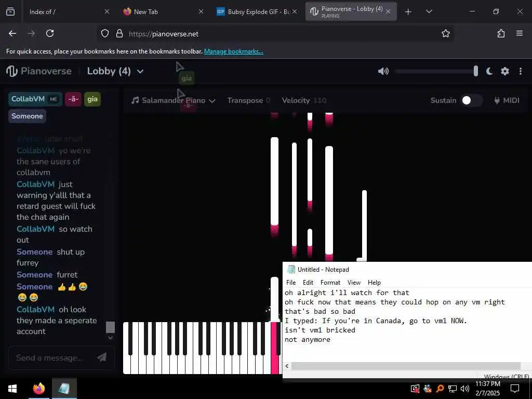This screenshot has width=532, height=399.
Task: Open the tray volume speaker icon
Action: pyautogui.click(x=465, y=389)
